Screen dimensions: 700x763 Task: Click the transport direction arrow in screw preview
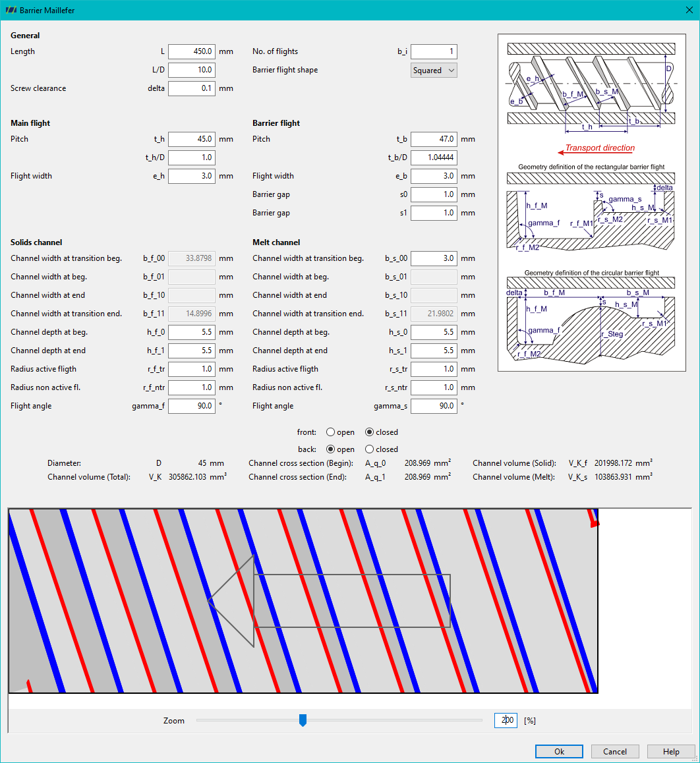tap(329, 601)
